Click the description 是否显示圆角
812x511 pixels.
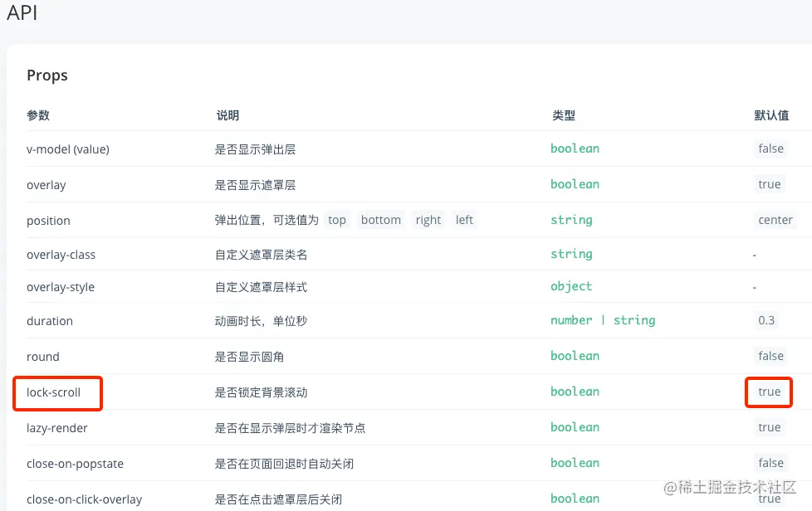pos(250,357)
